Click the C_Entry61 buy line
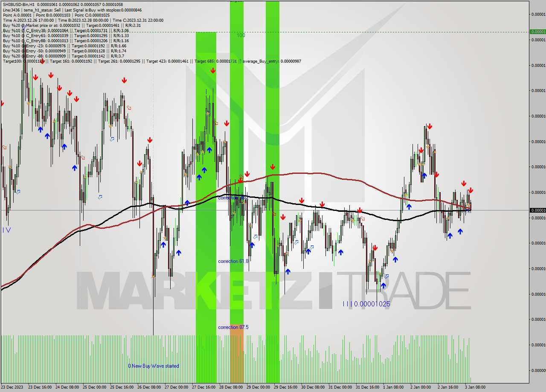 66,35
